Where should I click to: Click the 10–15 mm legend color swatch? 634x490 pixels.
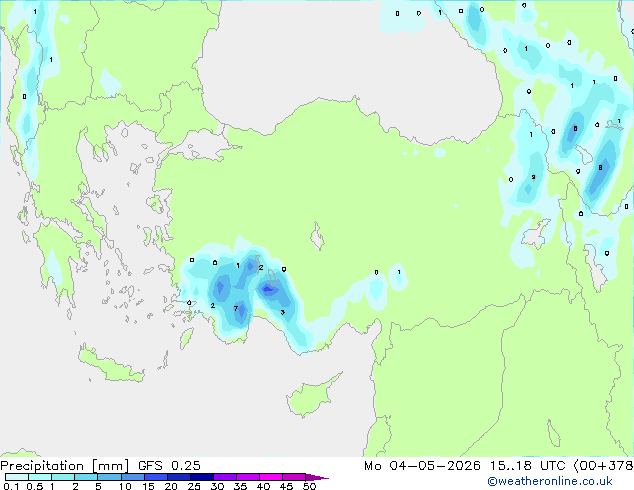click(x=132, y=477)
